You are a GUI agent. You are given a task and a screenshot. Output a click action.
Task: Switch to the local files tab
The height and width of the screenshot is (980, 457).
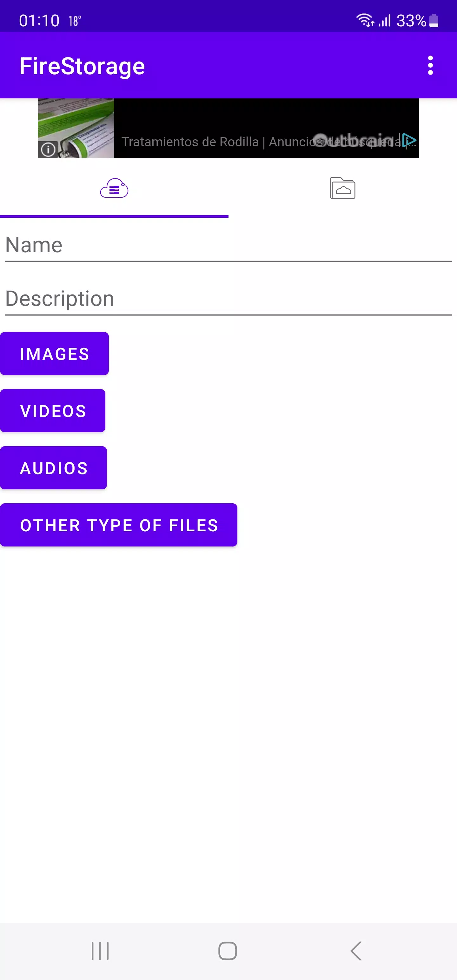point(342,189)
